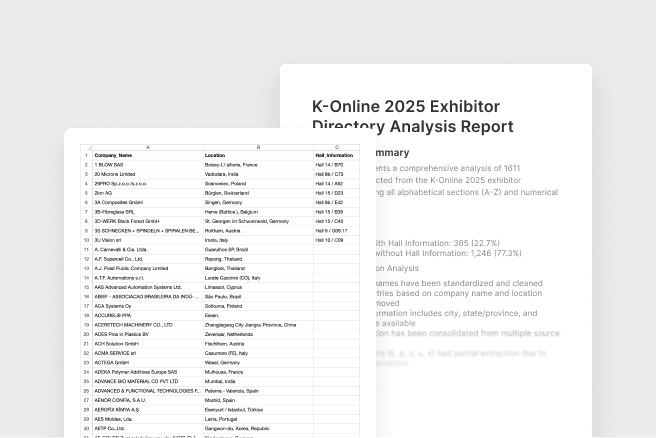Select 'Gangwon-do, Korea, Republic' cell

click(258, 428)
